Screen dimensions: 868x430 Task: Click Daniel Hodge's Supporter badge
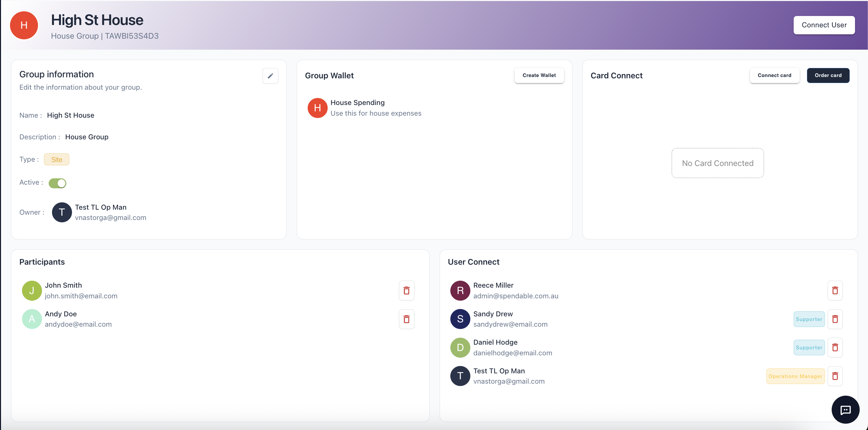point(809,347)
